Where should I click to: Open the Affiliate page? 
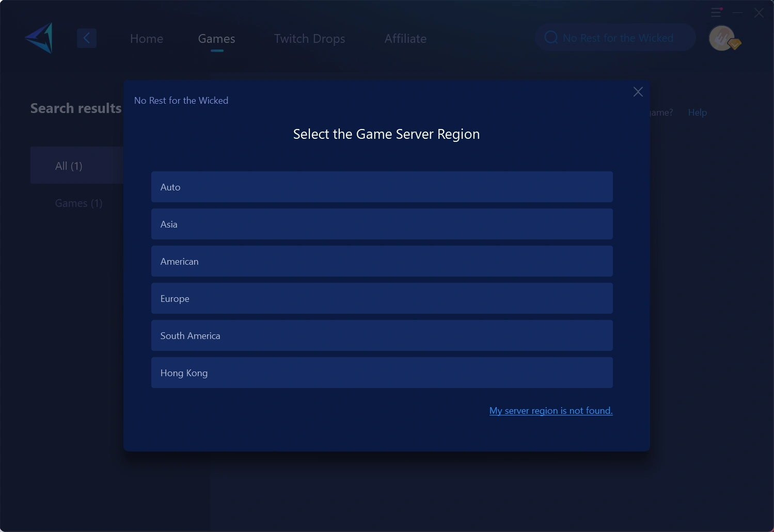(x=405, y=38)
